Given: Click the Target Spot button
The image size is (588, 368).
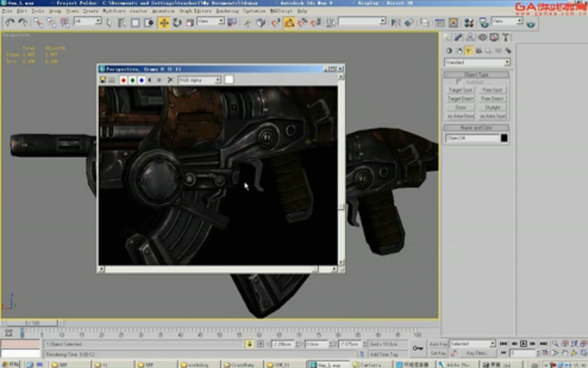Looking at the screenshot, I should click(460, 90).
